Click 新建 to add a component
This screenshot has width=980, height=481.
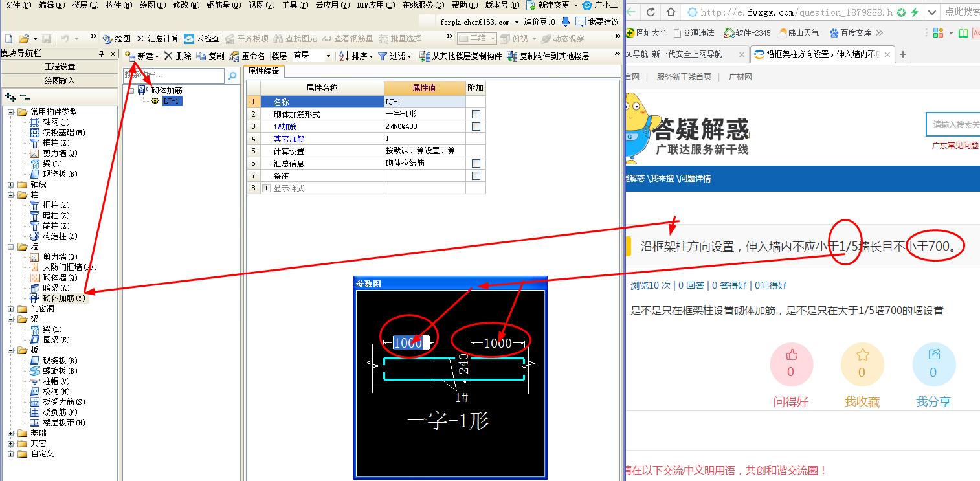pos(140,56)
